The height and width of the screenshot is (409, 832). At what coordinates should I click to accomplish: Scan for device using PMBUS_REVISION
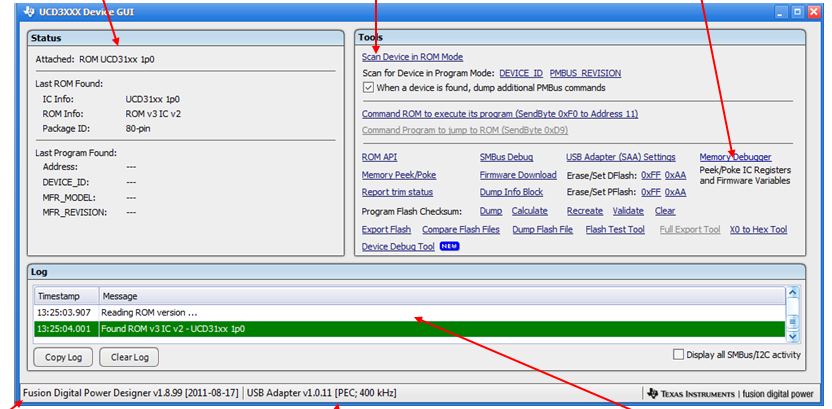585,73
